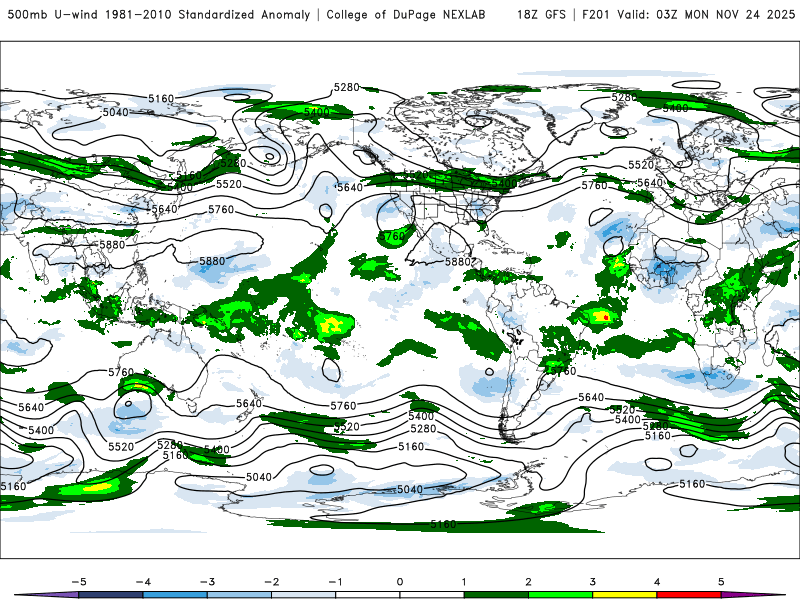The width and height of the screenshot is (800, 600).
Task: Click the 5040 contour label over northern Siberia
Action: click(116, 112)
